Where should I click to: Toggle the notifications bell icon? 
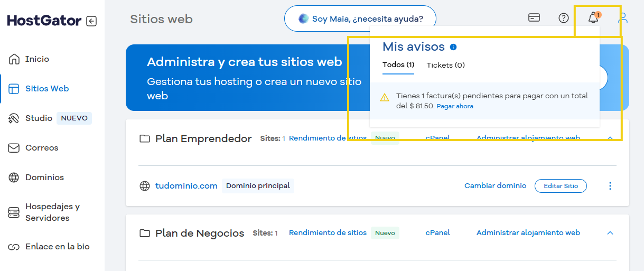coord(593,18)
